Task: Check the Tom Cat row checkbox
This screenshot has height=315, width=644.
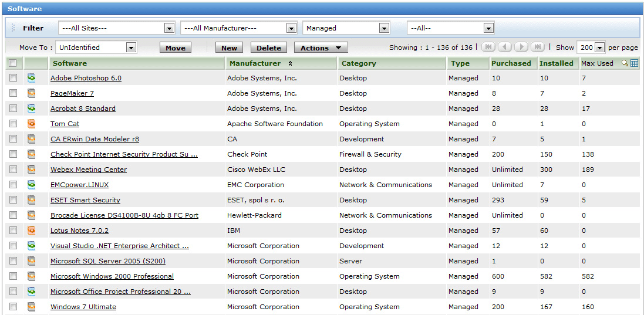Action: pos(13,123)
